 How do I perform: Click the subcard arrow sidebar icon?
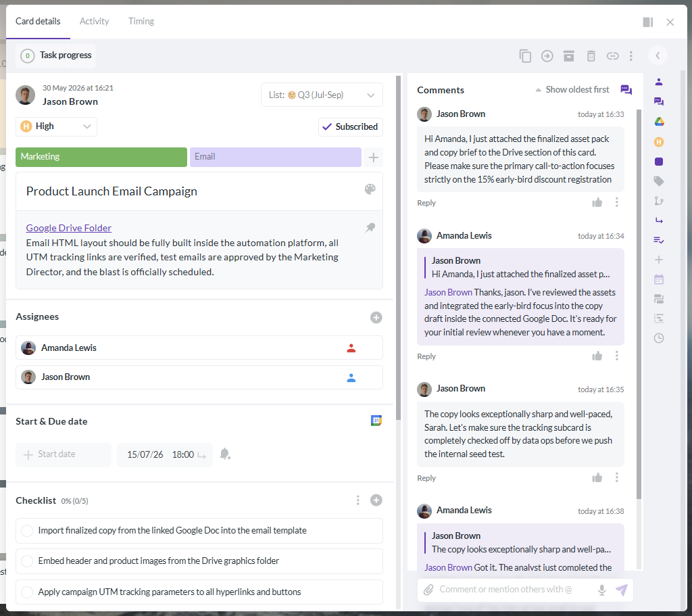click(x=659, y=220)
